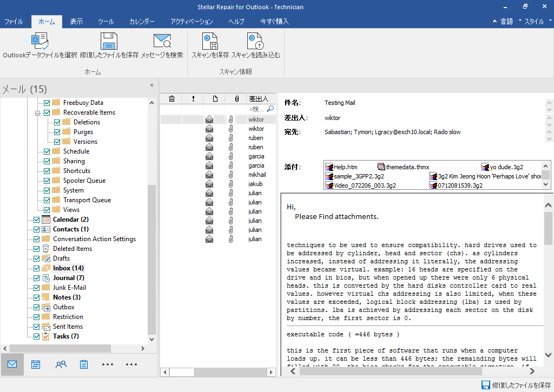Viewport: 554px width, 392px height.
Task: Toggle the Purges folder checkbox
Action: pos(57,132)
